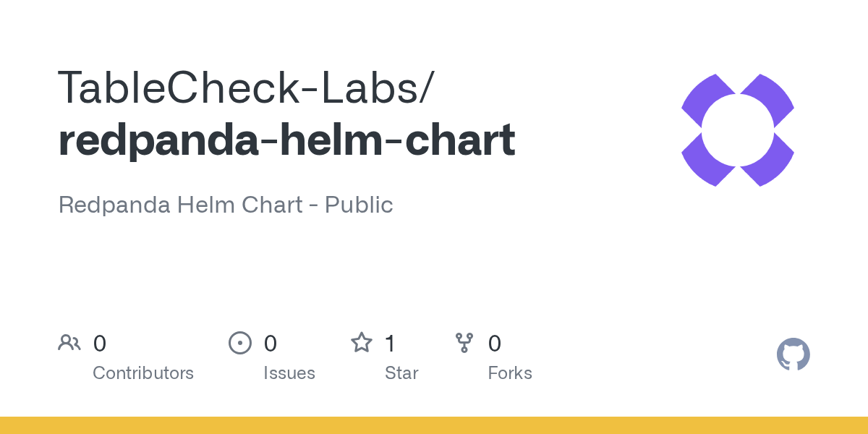Screen dimensions: 868x434
Task: Click the white center of the purple avatar
Action: tap(738, 130)
